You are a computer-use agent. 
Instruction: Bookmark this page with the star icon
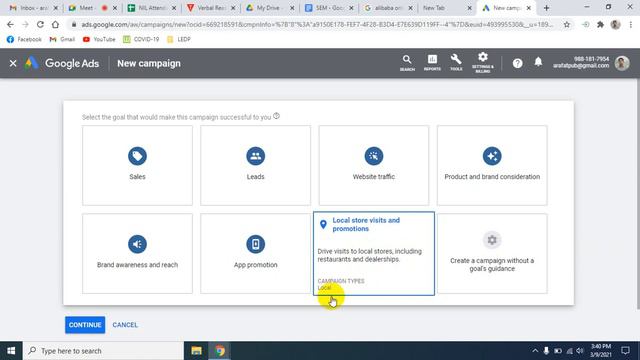(567, 24)
